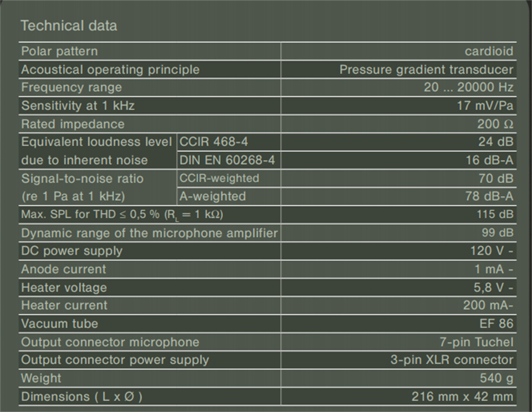Click the Technical data heading
The image size is (532, 412).
[69, 26]
